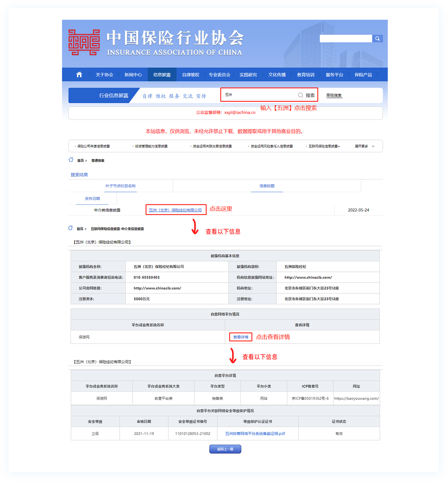Click the search field containing 五洲
The height and width of the screenshot is (482, 448).
pos(259,95)
